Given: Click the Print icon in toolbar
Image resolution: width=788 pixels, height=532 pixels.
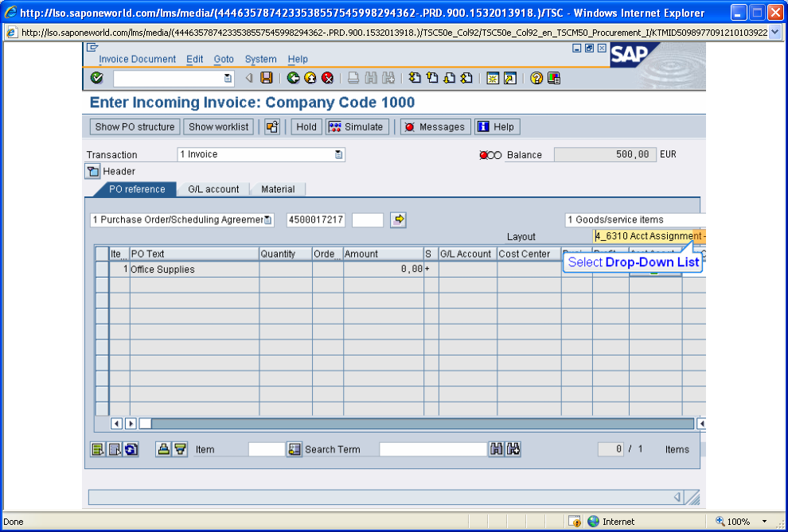Looking at the screenshot, I should [x=353, y=78].
